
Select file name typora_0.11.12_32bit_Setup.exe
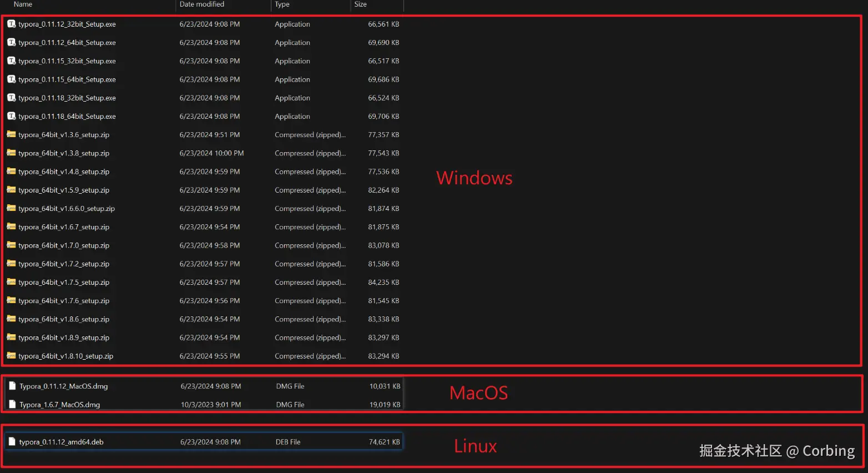tap(67, 24)
